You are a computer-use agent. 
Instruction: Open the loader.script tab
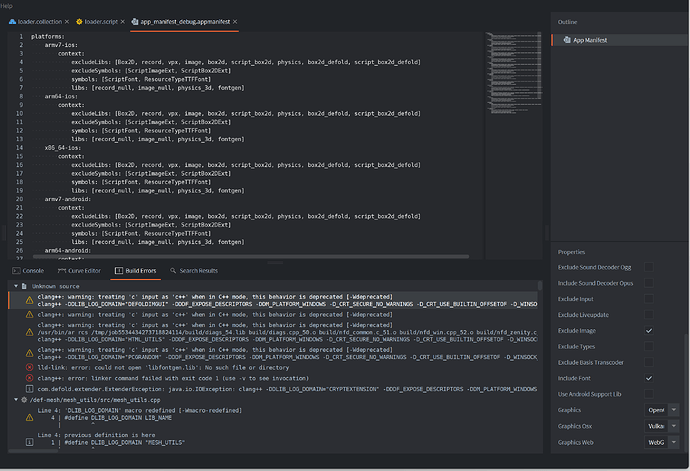pos(101,22)
